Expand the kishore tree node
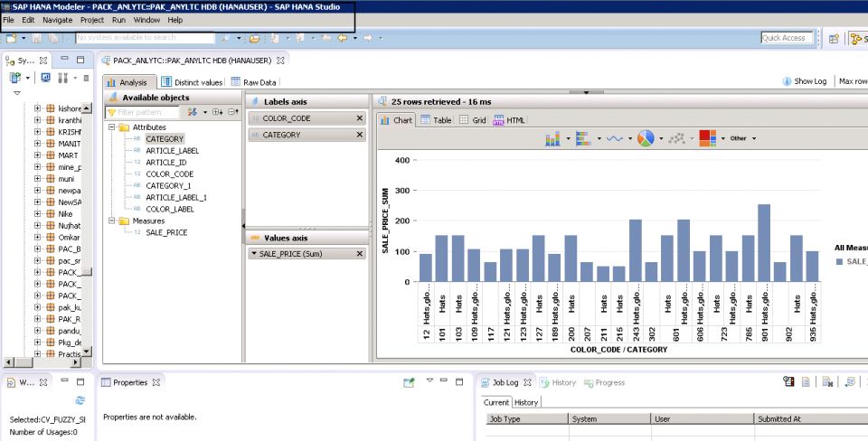Viewport: 868px width, 441px height. (x=38, y=108)
